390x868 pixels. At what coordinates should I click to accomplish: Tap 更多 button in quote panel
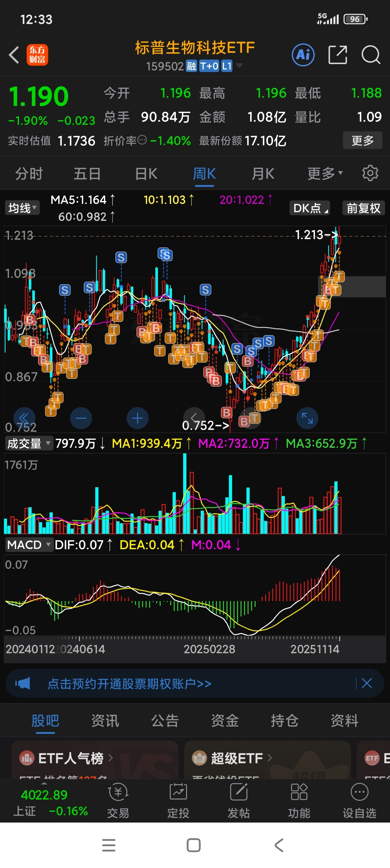363,140
